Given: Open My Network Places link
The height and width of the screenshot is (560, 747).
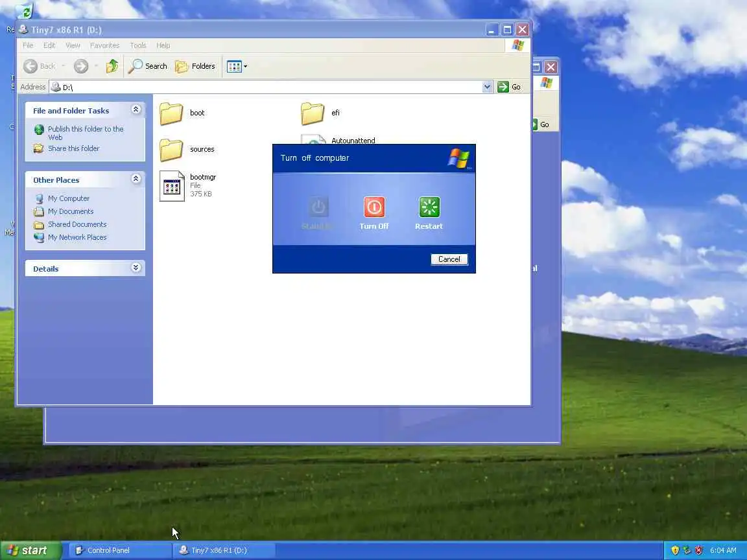Looking at the screenshot, I should (x=77, y=237).
